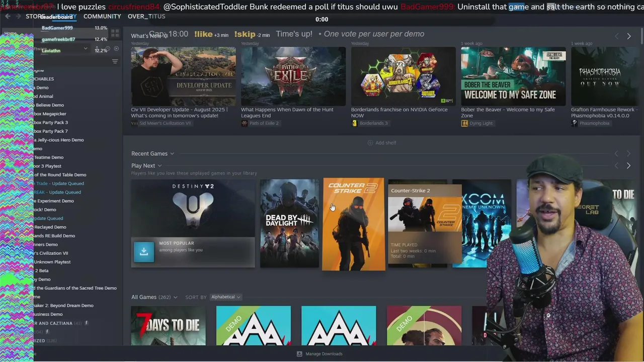Viewport: 644px width, 362px height.
Task: Click 'Civ VII Developer Update' headline
Action: point(180,113)
